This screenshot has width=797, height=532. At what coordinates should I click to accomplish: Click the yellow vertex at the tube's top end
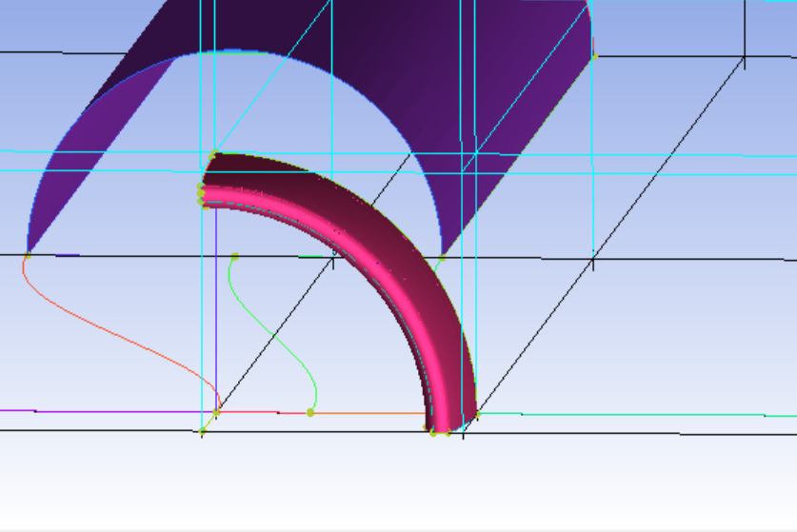pyautogui.click(x=213, y=156)
